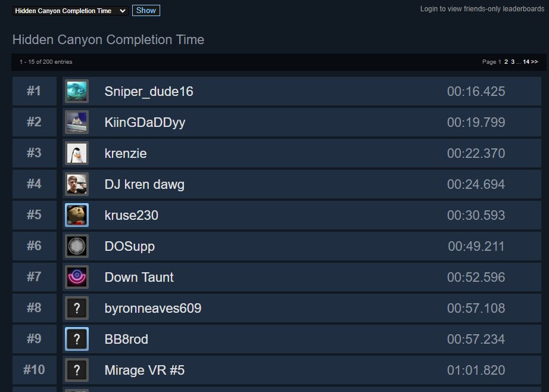Image resolution: width=549 pixels, height=392 pixels.
Task: Click the question-mark avatar for byronneaves609
Action: coord(77,308)
